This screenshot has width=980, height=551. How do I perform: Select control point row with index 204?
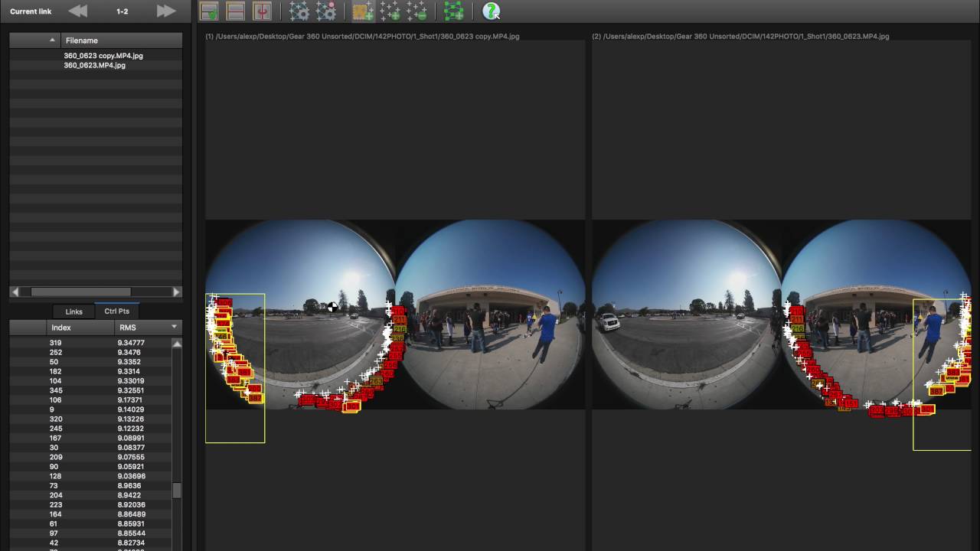[90, 495]
